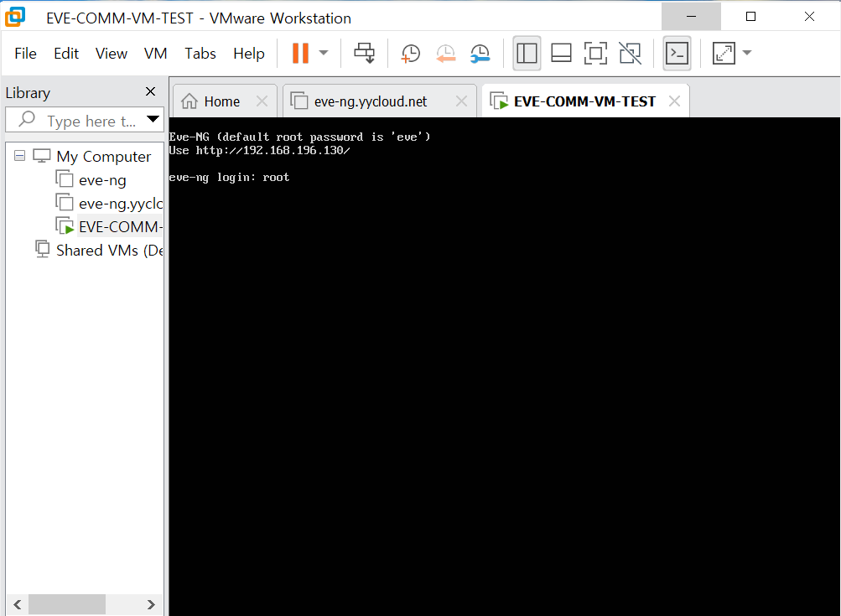This screenshot has height=616, width=841.
Task: Toggle the library sidebar view
Action: (x=527, y=53)
